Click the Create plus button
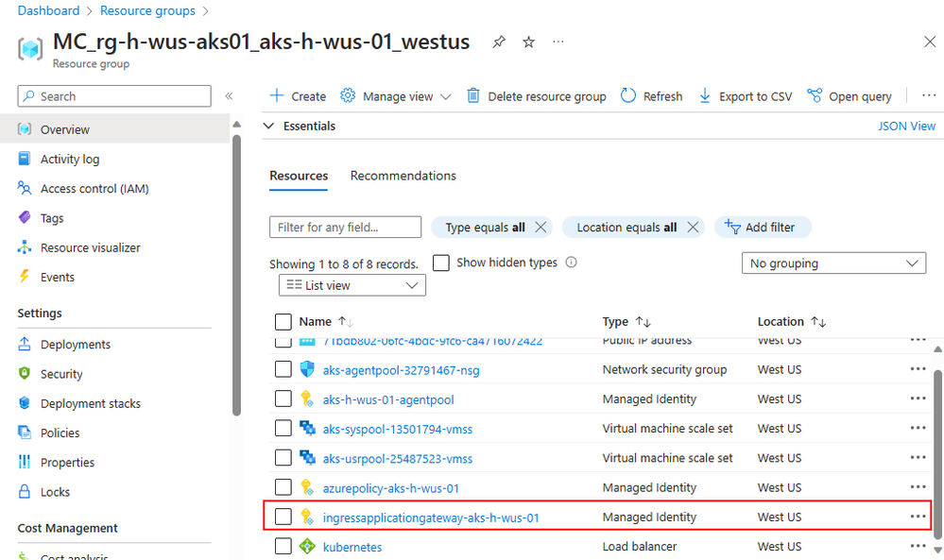 coord(298,96)
